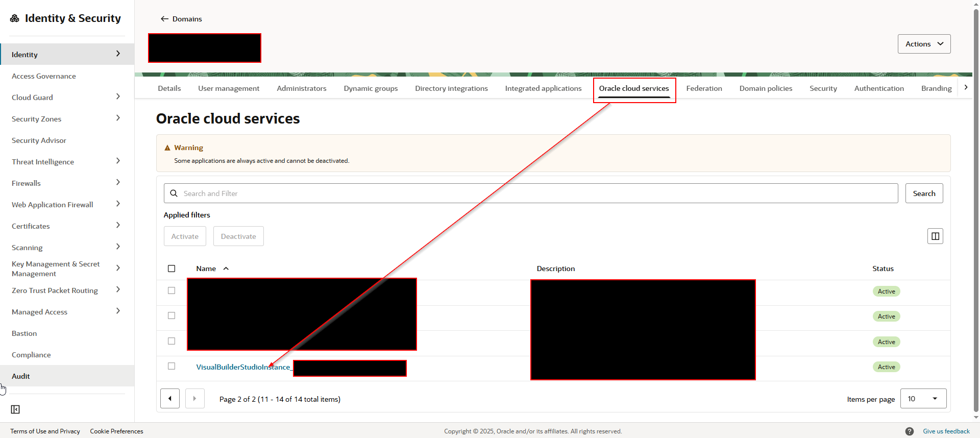This screenshot has height=438, width=980.
Task: Click the warning triangle icon
Action: tap(167, 148)
